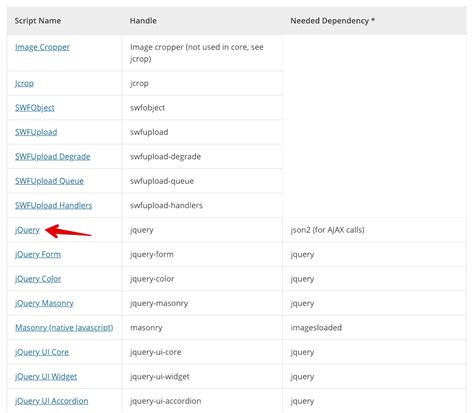
Task: Select the jquery dependency in jQuery Color row
Action: coord(374,279)
